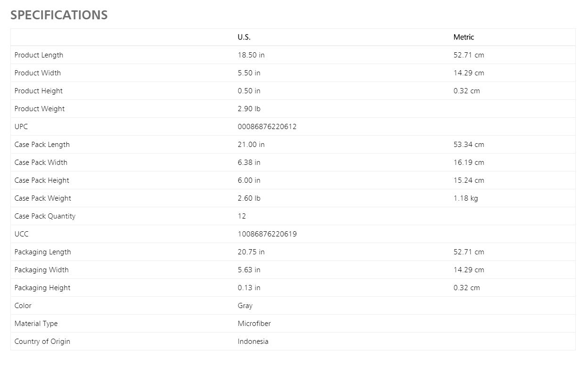
Task: Click the Packaging Length 20.75 in value
Action: (x=251, y=252)
